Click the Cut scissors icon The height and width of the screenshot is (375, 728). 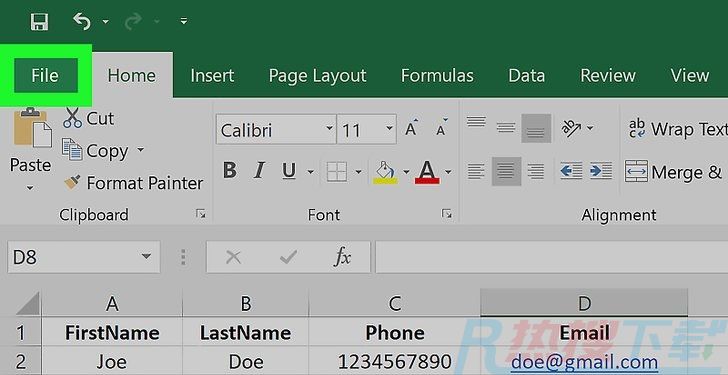72,118
